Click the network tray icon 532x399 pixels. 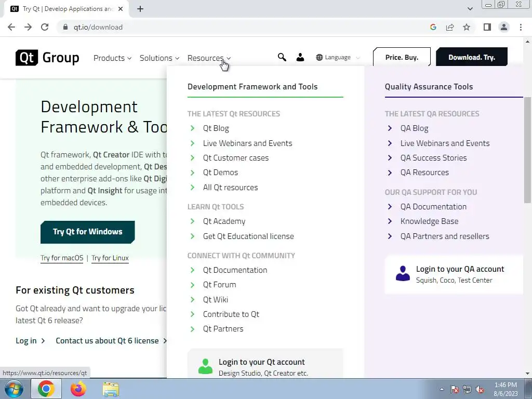467,390
